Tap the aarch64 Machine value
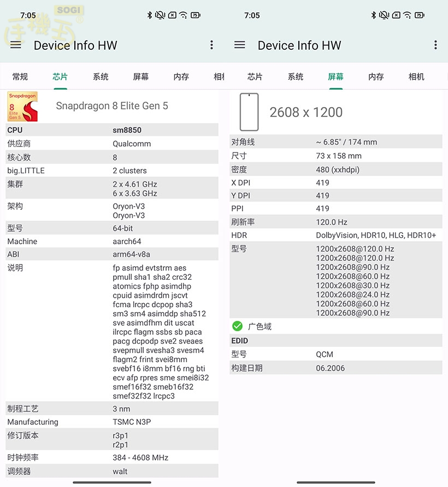The image size is (448, 487). click(x=127, y=242)
